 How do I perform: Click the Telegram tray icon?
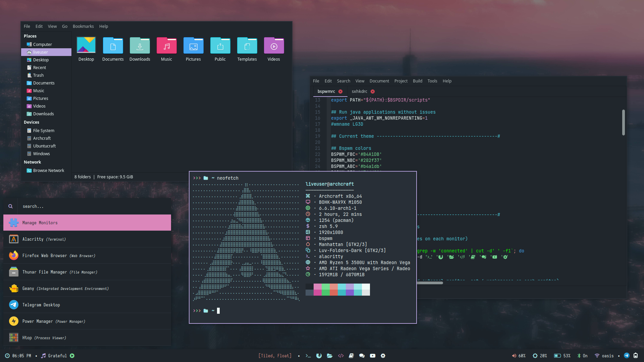(627, 356)
